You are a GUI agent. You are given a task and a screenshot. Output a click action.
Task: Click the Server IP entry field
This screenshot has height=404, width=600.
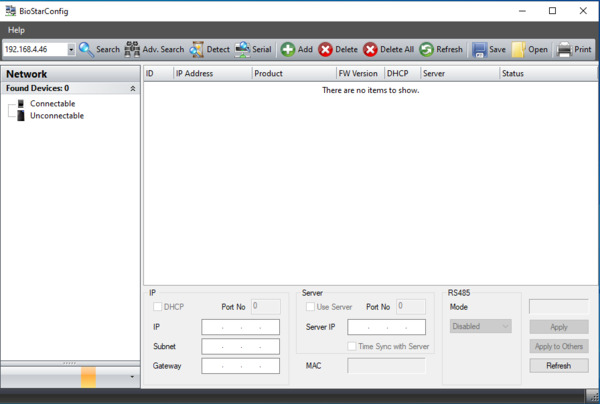pyautogui.click(x=386, y=327)
